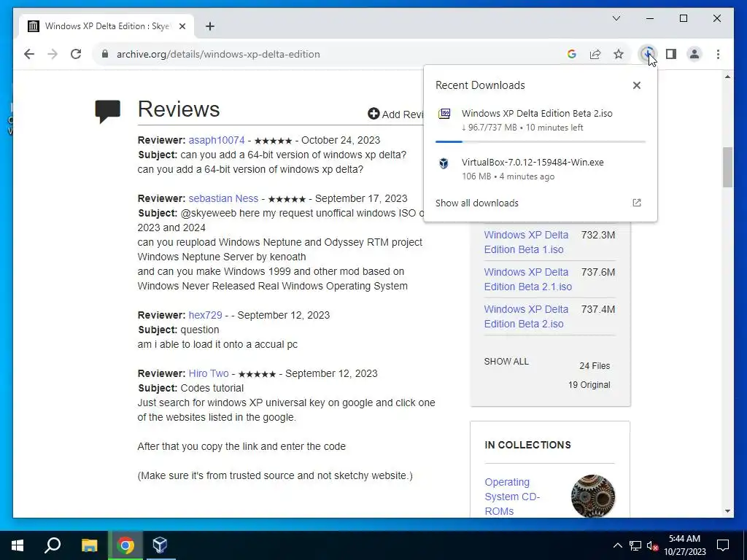Click scrollbar up arrow
747x560 pixels.
727,77
